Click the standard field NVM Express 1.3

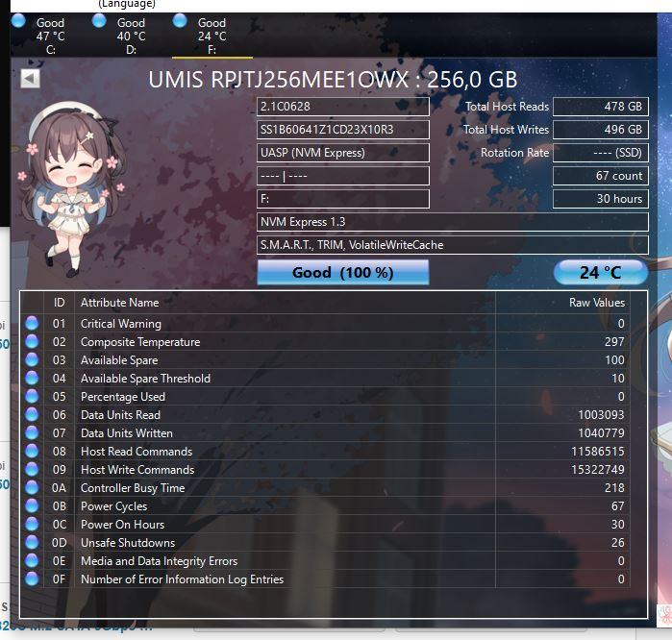453,222
